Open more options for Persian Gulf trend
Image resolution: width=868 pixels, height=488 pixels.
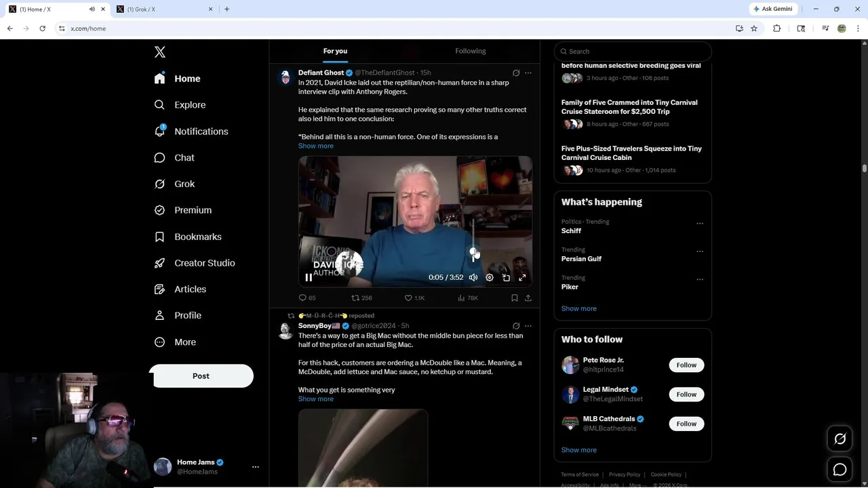tap(700, 251)
